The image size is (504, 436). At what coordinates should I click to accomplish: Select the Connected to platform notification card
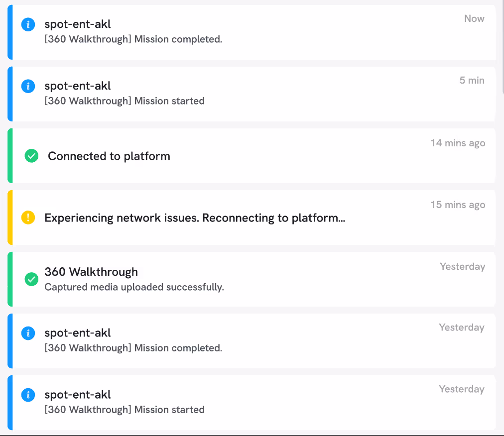[x=249, y=155]
